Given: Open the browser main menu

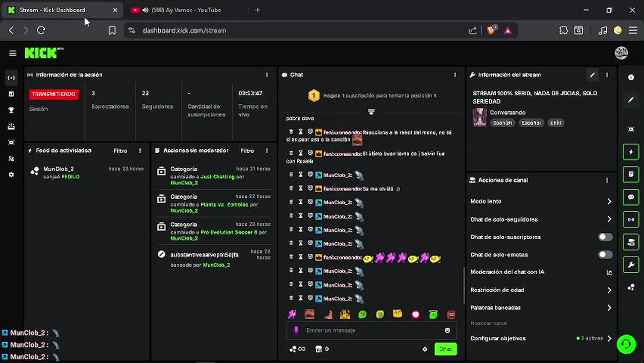Looking at the screenshot, I should 633,30.
